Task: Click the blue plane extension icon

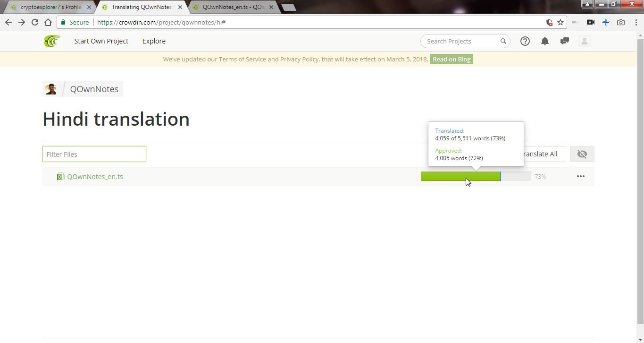Action: (606, 22)
